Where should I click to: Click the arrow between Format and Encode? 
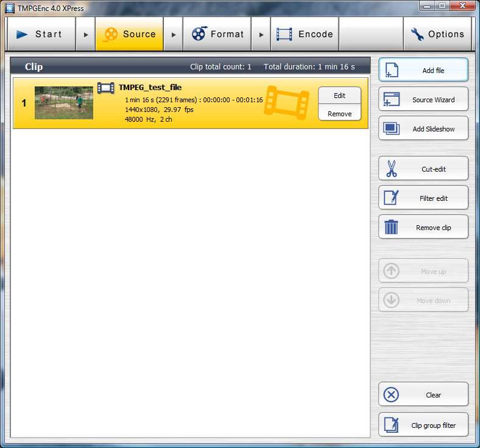pyautogui.click(x=261, y=35)
